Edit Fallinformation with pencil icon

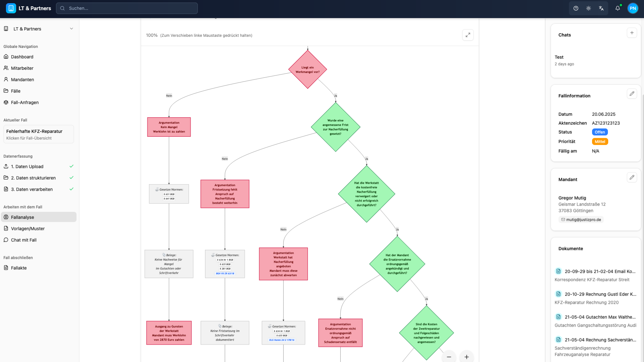pos(632,94)
